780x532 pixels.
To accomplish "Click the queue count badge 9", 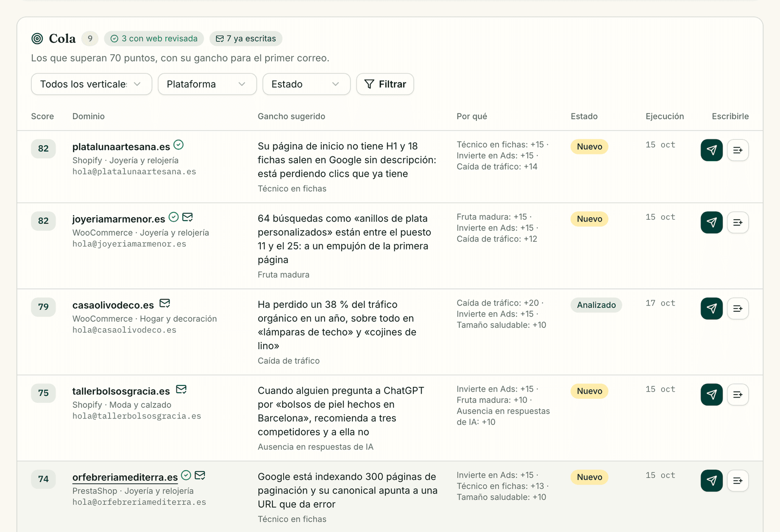I will [90, 38].
